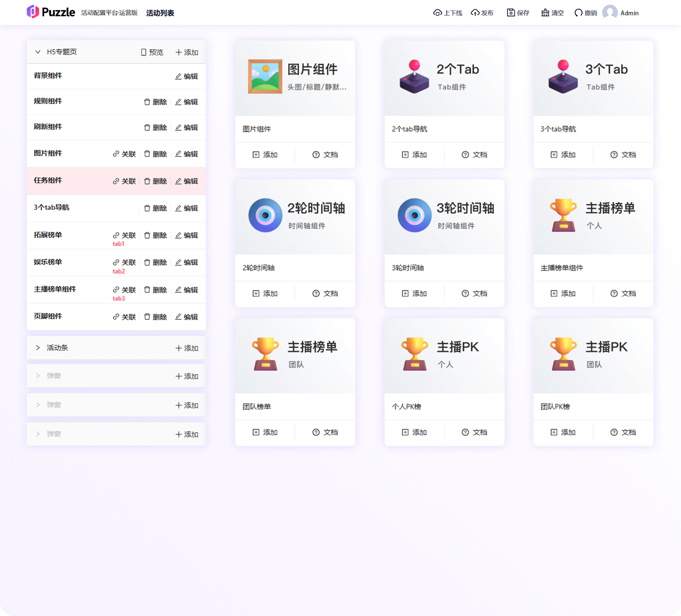Click the 清空 clear icon in header
The width and height of the screenshot is (681, 616).
[545, 13]
